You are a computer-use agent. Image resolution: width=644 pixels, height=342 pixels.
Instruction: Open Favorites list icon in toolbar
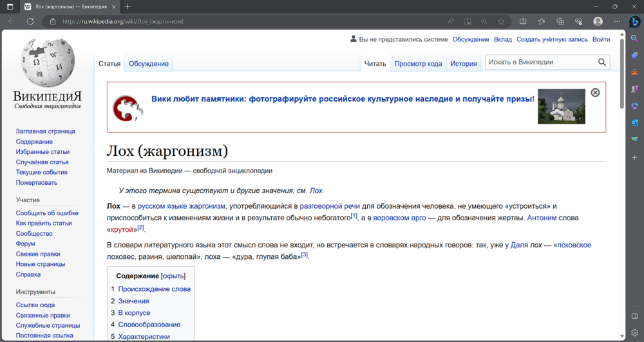coord(542,21)
